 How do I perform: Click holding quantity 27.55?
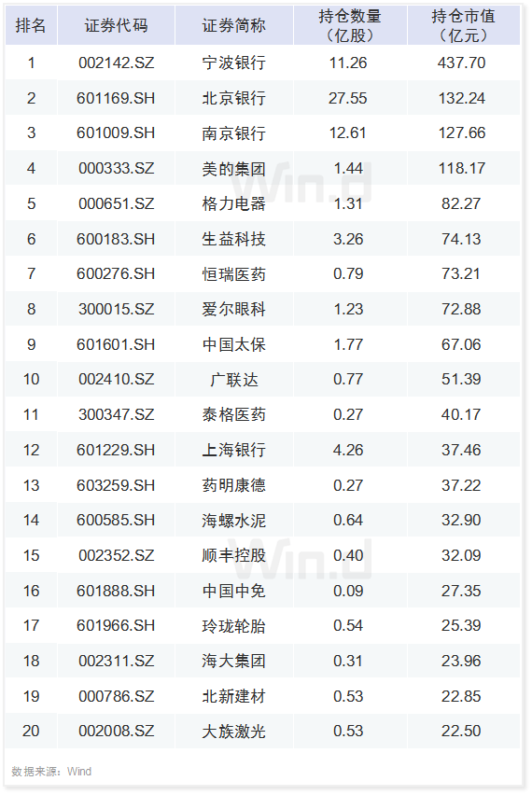click(348, 98)
